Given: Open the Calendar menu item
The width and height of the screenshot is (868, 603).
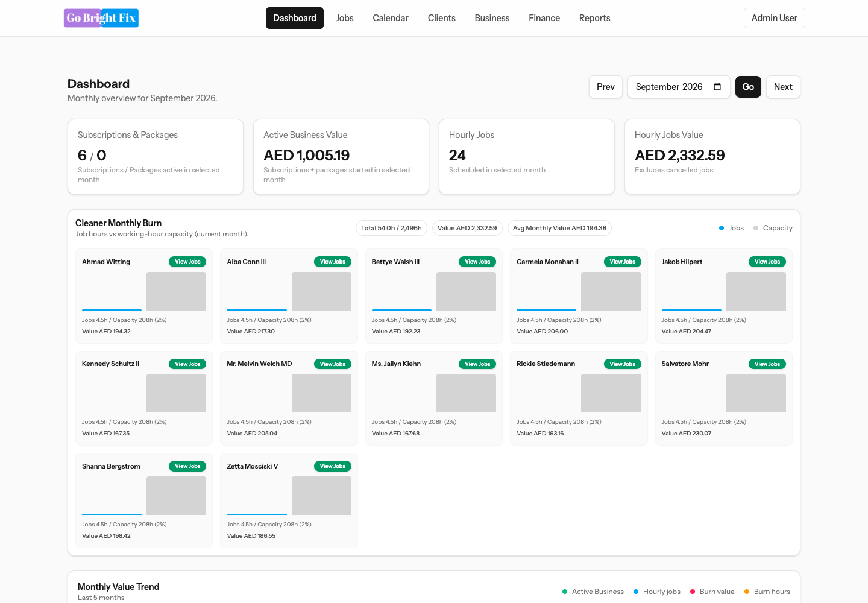Looking at the screenshot, I should coord(391,18).
